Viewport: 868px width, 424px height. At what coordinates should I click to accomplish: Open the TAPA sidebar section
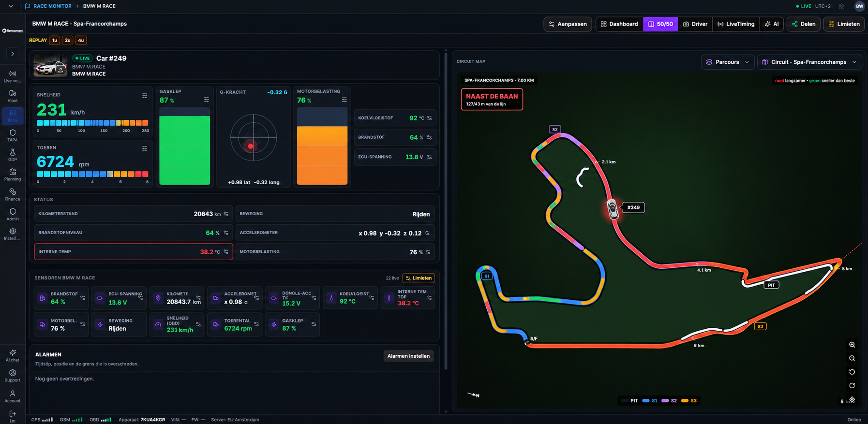coord(13,135)
